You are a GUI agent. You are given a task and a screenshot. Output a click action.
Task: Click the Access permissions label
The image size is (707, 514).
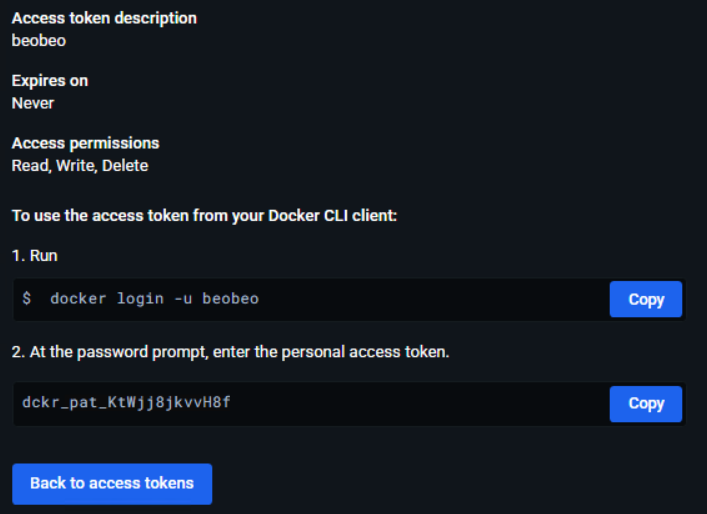tap(85, 143)
